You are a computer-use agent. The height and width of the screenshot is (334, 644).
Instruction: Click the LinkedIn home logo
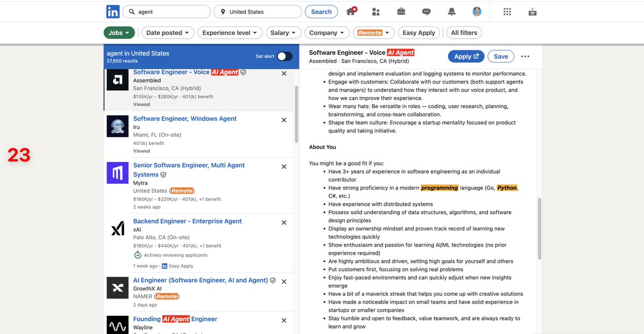click(113, 11)
